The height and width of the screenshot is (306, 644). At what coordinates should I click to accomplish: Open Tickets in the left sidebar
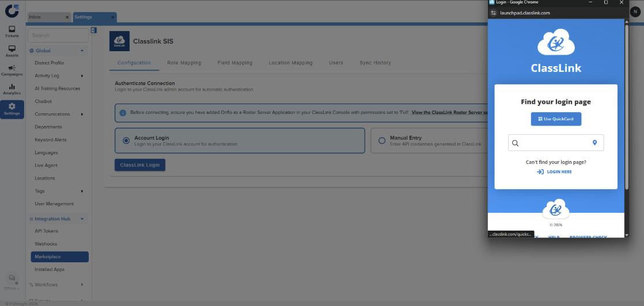click(12, 31)
